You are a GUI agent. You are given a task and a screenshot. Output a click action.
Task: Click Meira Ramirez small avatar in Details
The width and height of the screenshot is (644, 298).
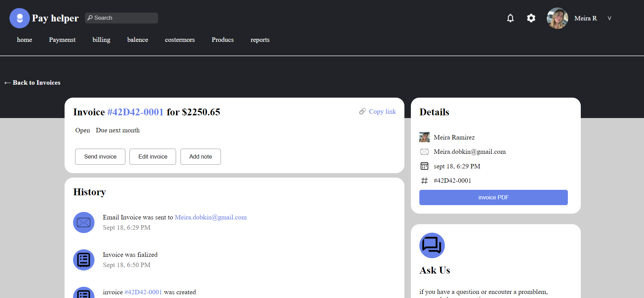point(424,137)
